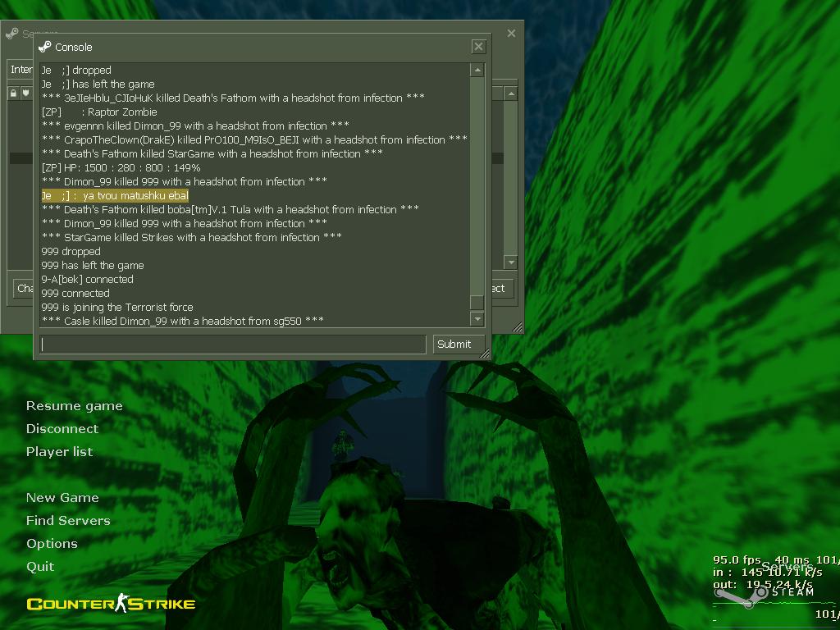Click console line '999 has left the game'
The height and width of the screenshot is (630, 840).
coord(93,265)
